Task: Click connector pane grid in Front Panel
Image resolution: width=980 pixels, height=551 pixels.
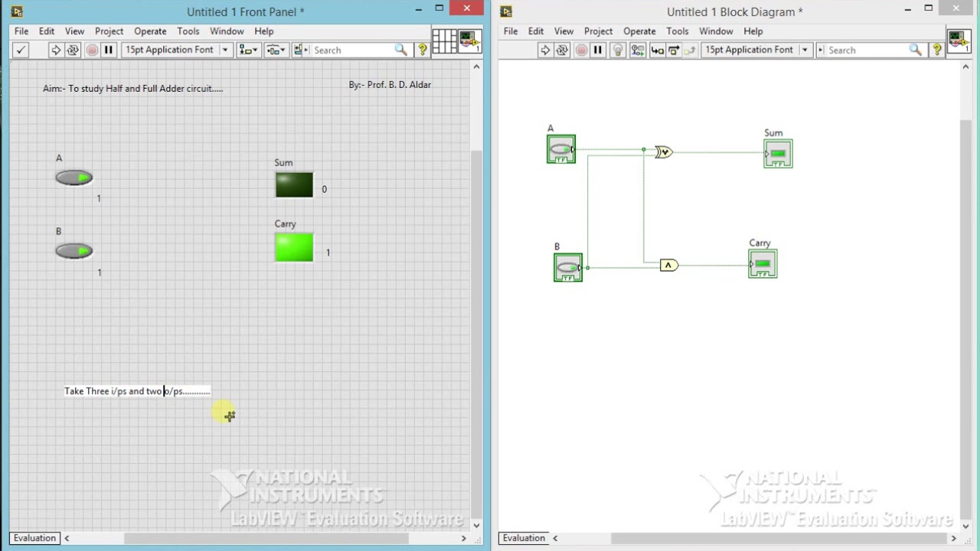Action: pyautogui.click(x=444, y=41)
